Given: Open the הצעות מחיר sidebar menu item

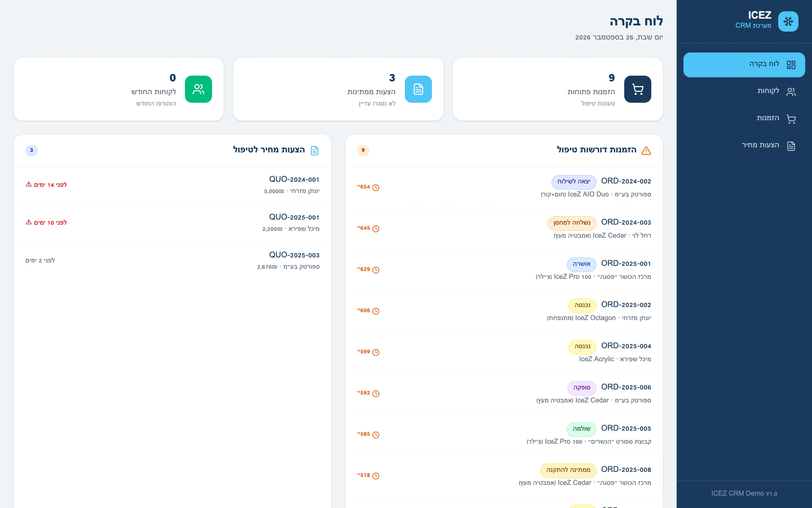Looking at the screenshot, I should click(x=744, y=146).
